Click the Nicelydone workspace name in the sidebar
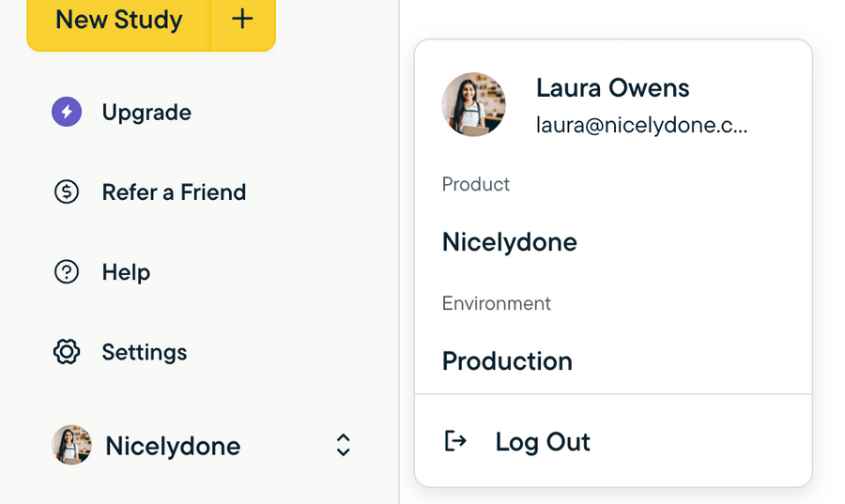 [x=173, y=447]
